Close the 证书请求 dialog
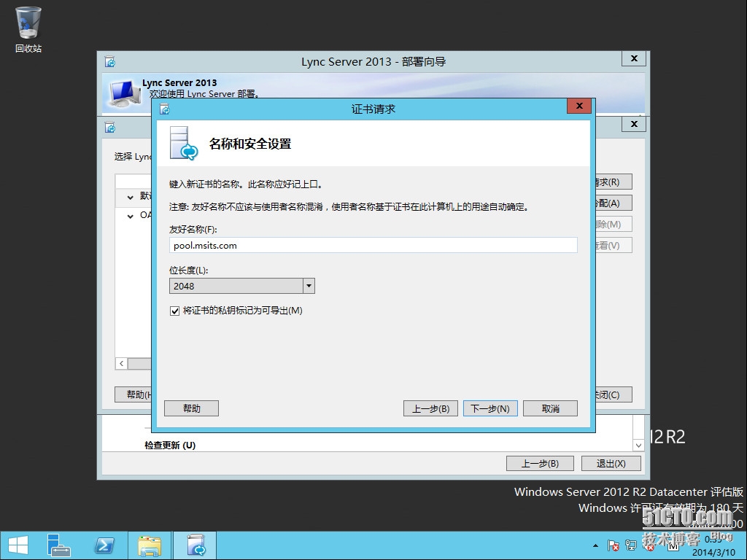Image resolution: width=747 pixels, height=560 pixels. (x=579, y=106)
